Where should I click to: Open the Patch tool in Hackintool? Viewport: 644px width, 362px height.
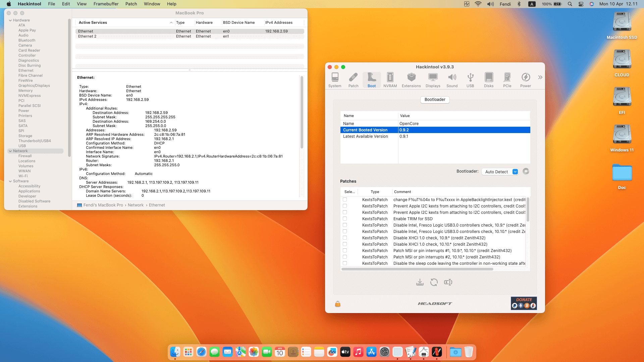pyautogui.click(x=353, y=80)
